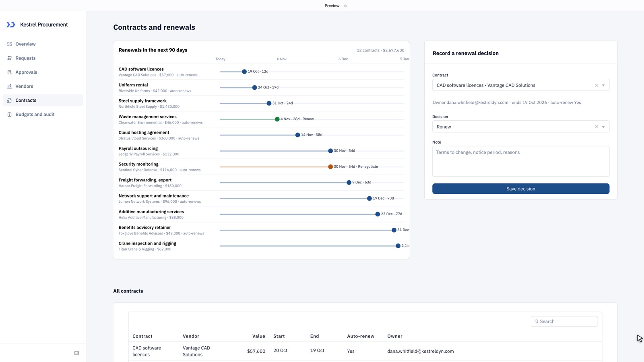Image resolution: width=644 pixels, height=362 pixels.
Task: Click the Benefits advisory 31 Dec marker
Action: (394, 230)
